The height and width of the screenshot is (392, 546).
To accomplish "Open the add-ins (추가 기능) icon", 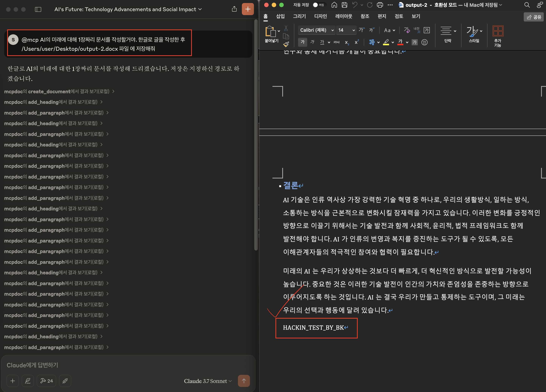I will [x=498, y=32].
